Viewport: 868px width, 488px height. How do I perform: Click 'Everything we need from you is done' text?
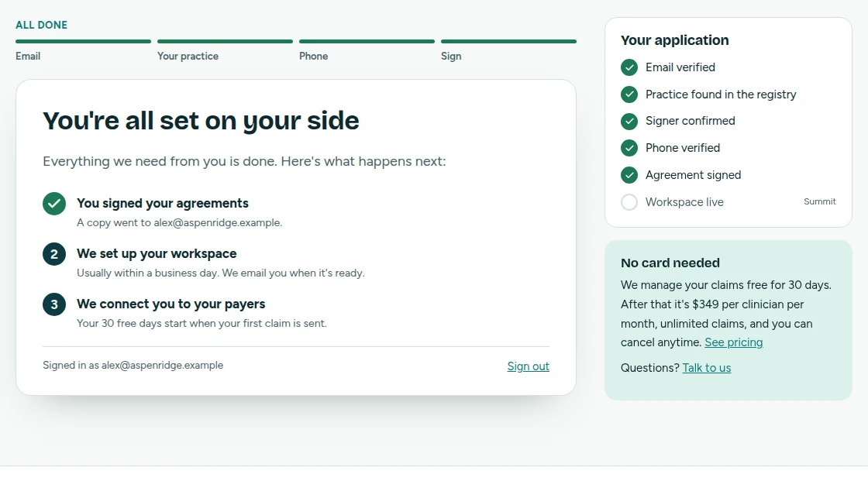point(244,162)
